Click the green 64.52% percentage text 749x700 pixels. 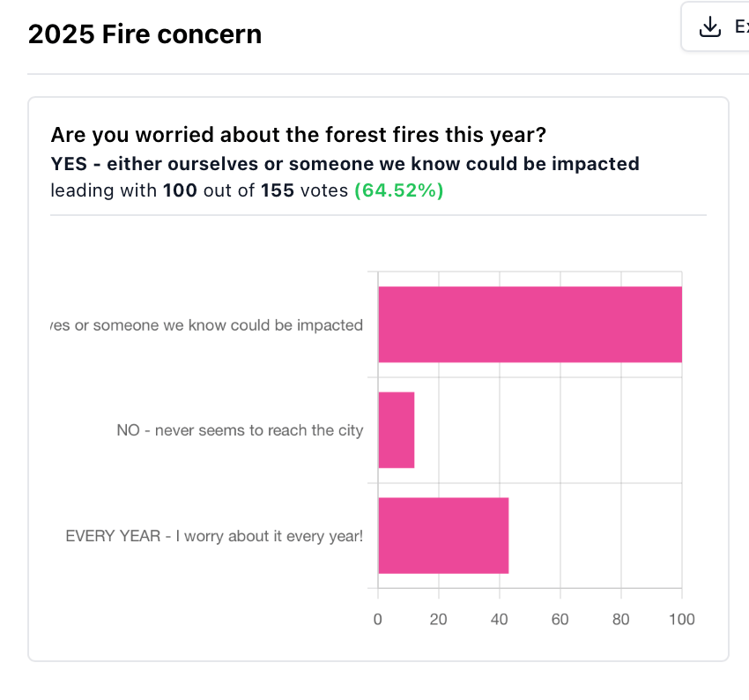tap(399, 190)
